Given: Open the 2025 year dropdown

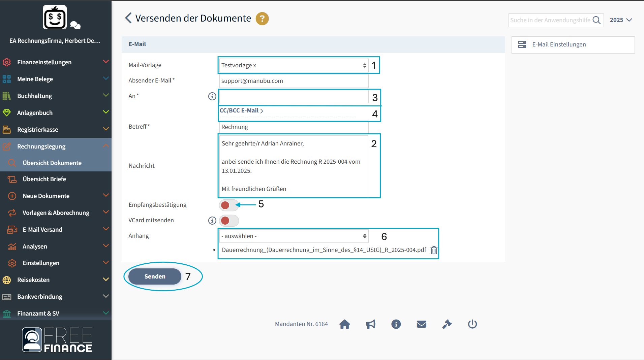Looking at the screenshot, I should (x=621, y=20).
